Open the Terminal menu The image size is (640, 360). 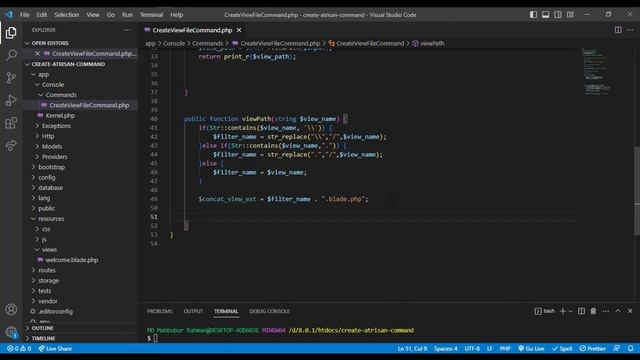[151, 15]
